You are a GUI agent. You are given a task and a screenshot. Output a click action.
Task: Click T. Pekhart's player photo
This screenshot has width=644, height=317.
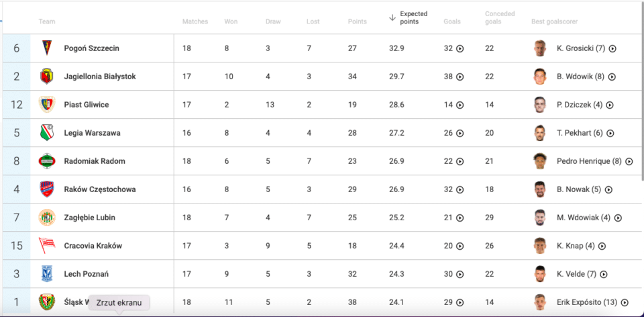[539, 133]
